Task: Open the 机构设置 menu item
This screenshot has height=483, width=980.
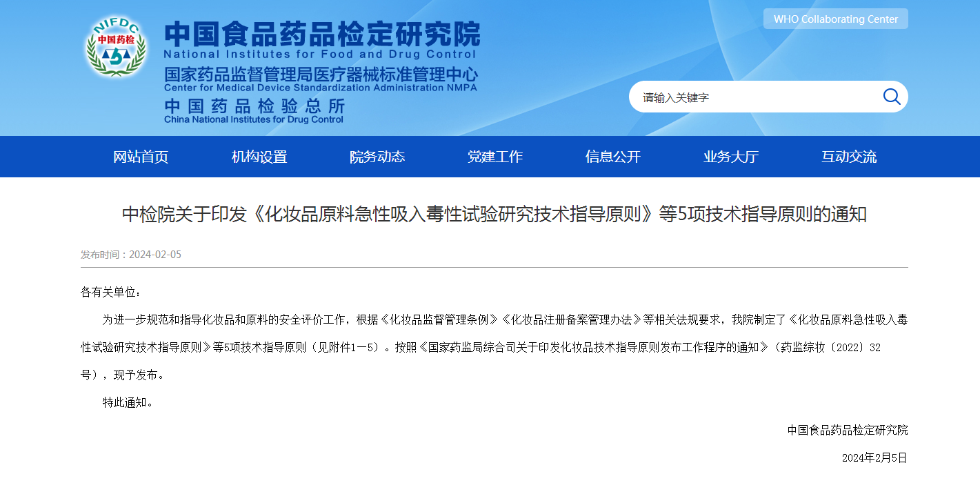Action: click(x=259, y=157)
